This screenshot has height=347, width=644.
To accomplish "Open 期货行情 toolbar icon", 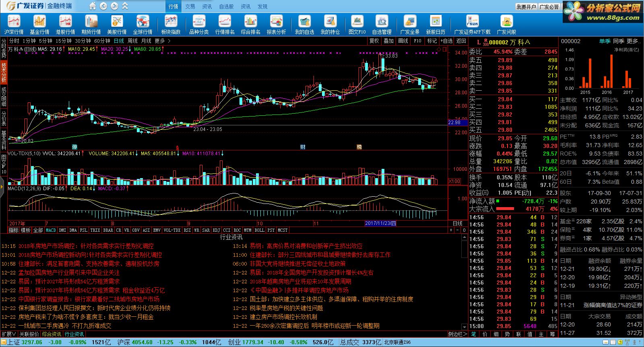I will (91, 25).
